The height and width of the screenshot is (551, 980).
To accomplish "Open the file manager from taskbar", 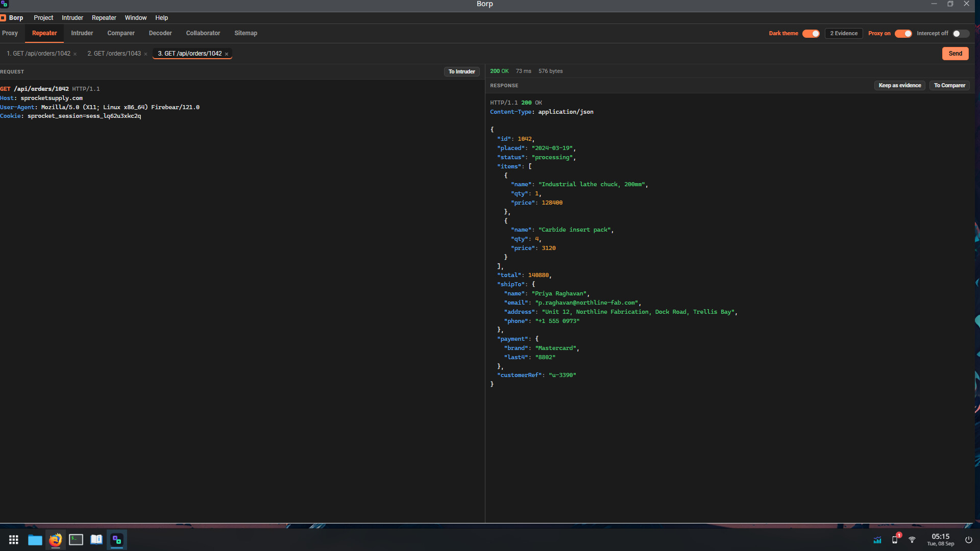I will [35, 540].
